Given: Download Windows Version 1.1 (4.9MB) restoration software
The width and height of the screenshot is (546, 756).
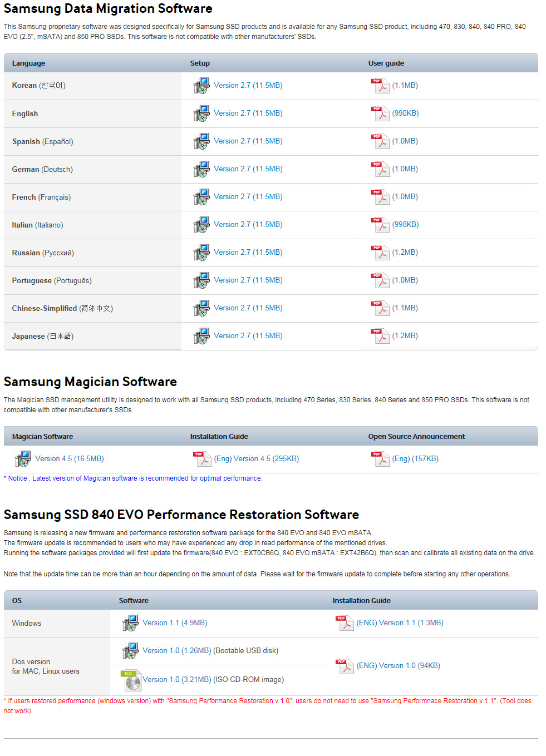Looking at the screenshot, I should click(175, 622).
